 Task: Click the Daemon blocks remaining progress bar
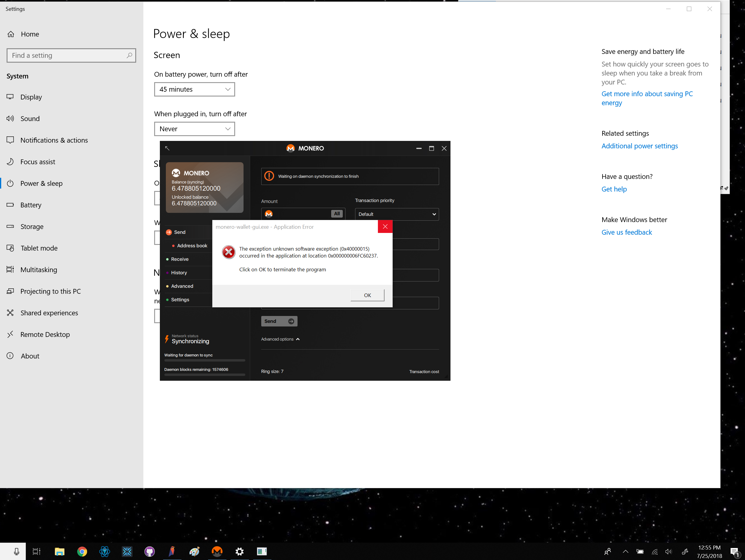205,374
